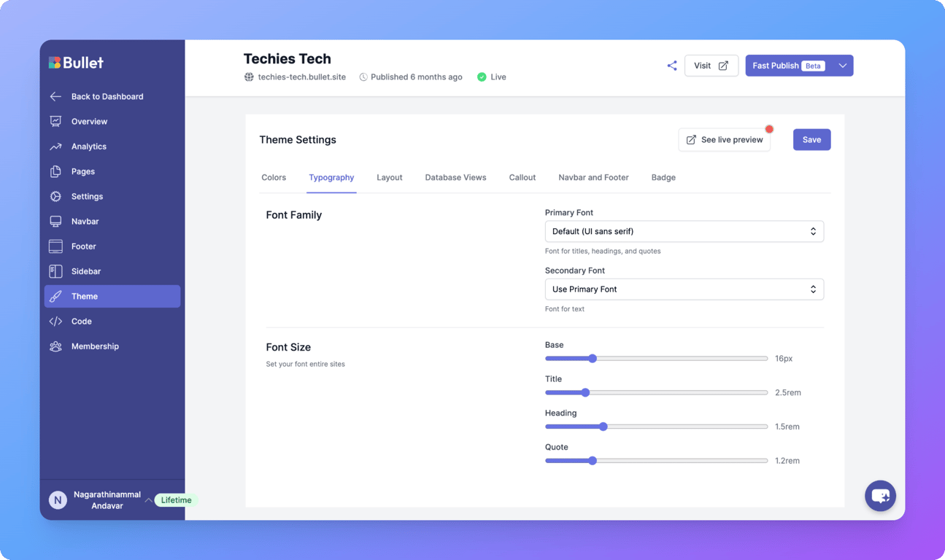Expand the Fast Publish dropdown arrow

[x=842, y=66]
